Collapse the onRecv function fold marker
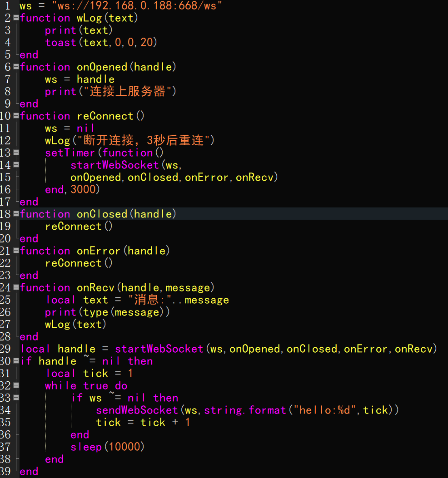Viewport: 448px width, 478px height. [16, 287]
